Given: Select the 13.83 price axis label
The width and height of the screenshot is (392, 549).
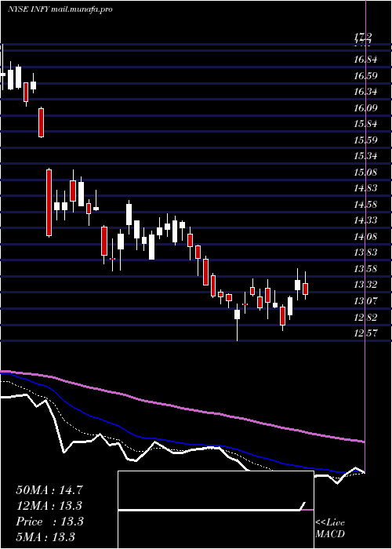Looking at the screenshot, I should (x=365, y=253).
